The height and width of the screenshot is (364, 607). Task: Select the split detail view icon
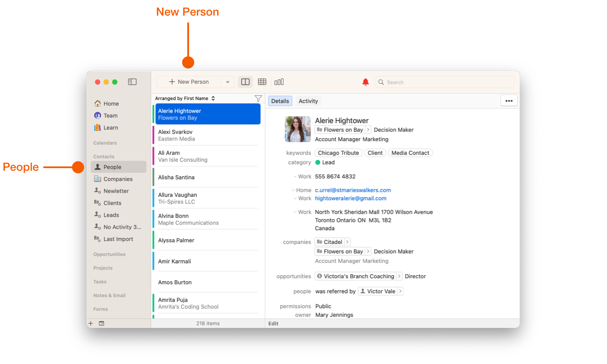pyautogui.click(x=245, y=82)
